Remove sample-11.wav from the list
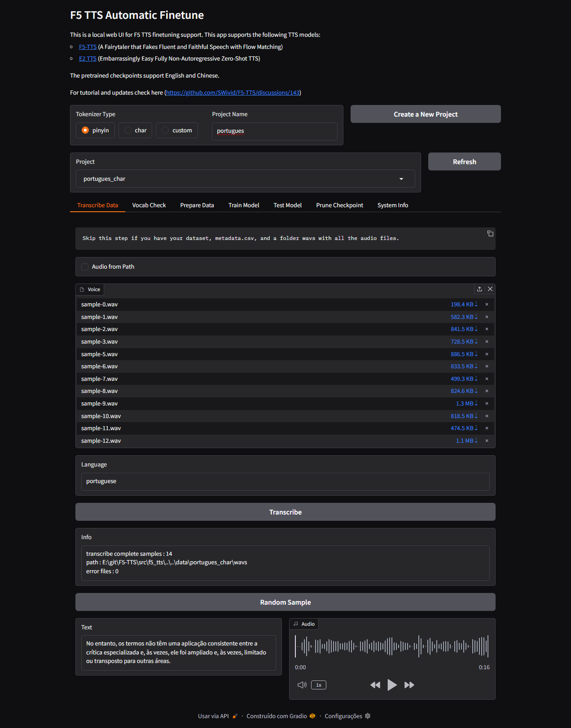Viewport: 571px width, 728px height. [x=487, y=428]
